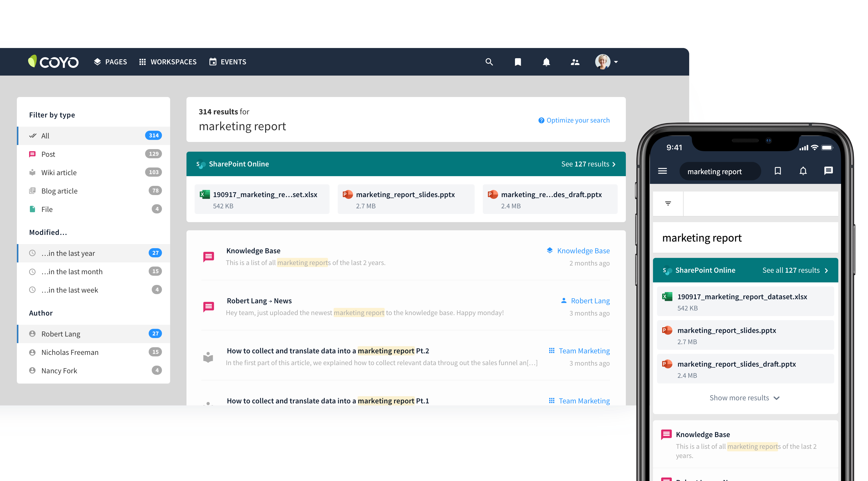Image resolution: width=868 pixels, height=481 pixels.
Task: Select modified in the last week
Action: pos(94,290)
